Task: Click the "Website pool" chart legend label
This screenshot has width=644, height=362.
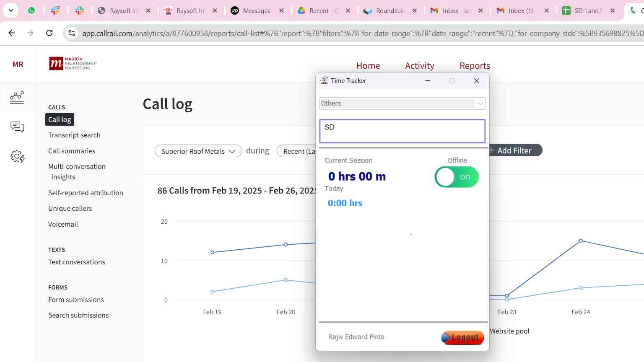Action: pos(509,331)
